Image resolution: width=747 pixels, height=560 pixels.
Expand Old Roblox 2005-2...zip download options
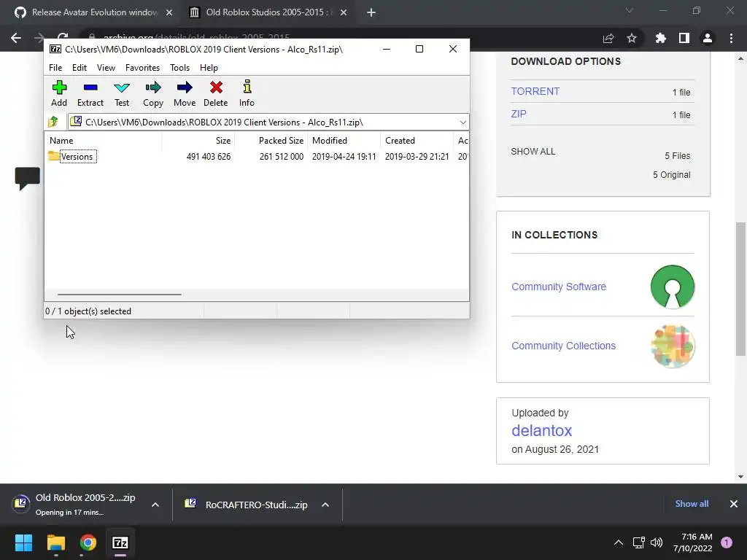[155, 505]
